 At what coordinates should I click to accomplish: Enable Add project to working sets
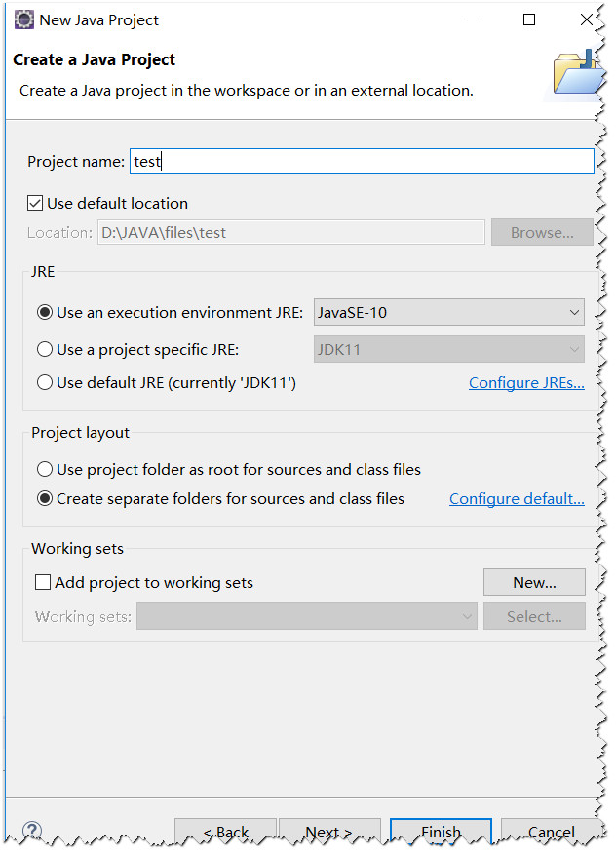43,582
